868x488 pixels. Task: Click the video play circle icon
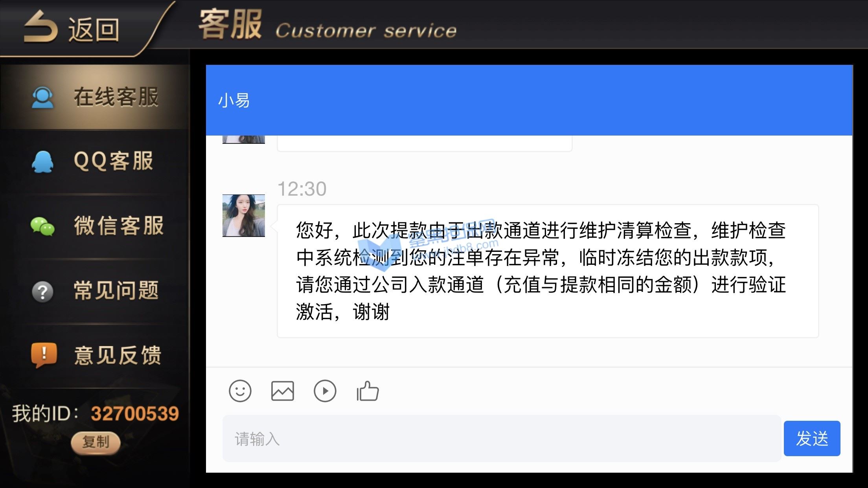click(325, 391)
